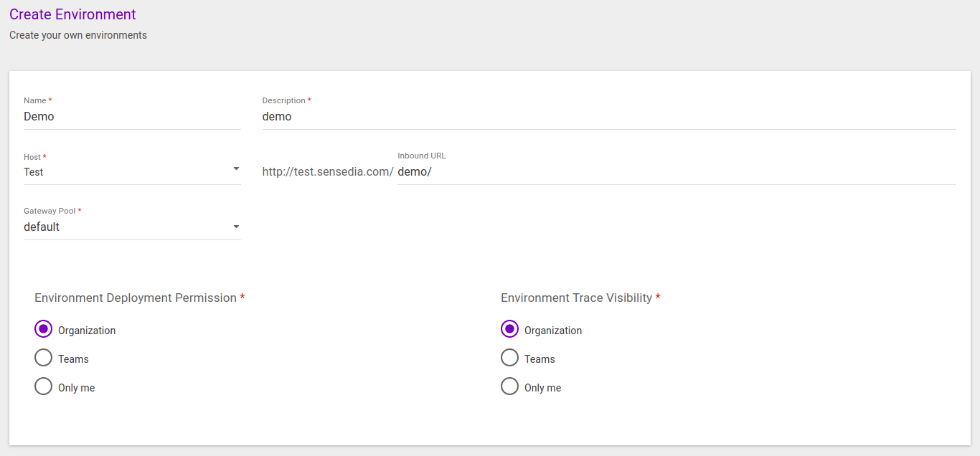
Task: Click the Inbound URL input field
Action: pos(676,172)
